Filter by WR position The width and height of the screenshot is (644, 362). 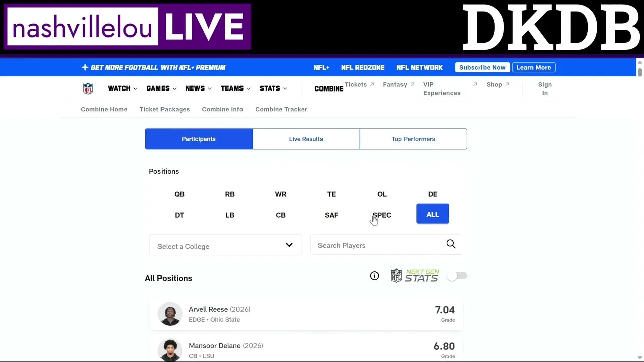tap(281, 194)
